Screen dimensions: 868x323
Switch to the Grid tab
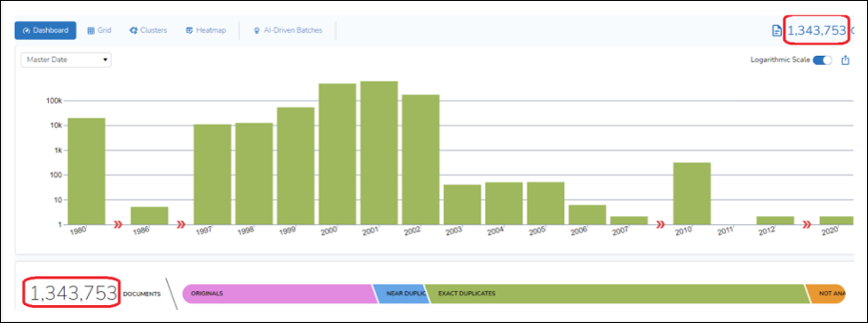point(100,30)
